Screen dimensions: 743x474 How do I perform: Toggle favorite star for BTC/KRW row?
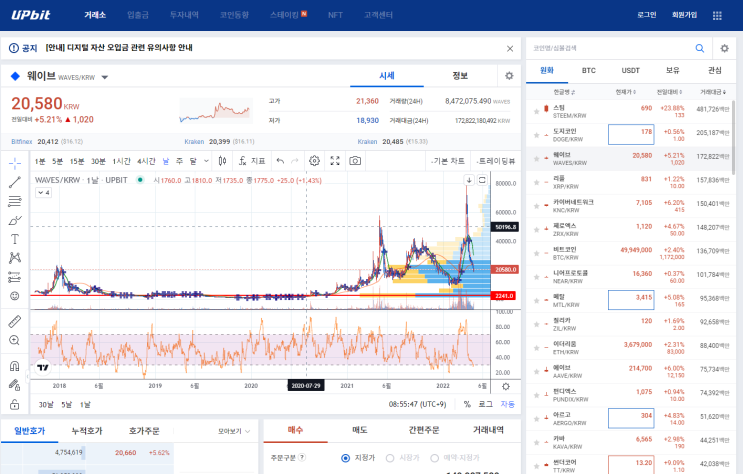pos(536,253)
